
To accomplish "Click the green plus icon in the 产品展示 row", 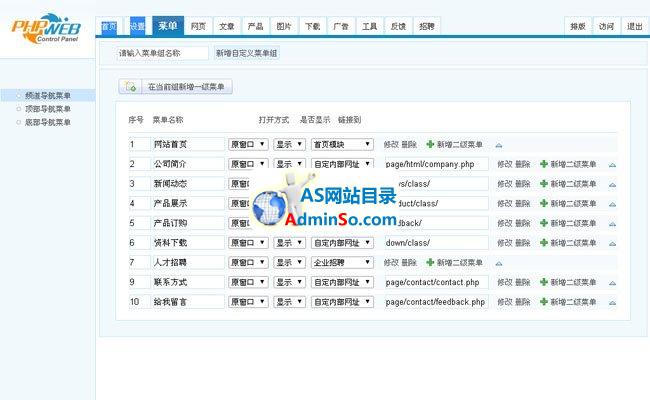I will coord(544,204).
